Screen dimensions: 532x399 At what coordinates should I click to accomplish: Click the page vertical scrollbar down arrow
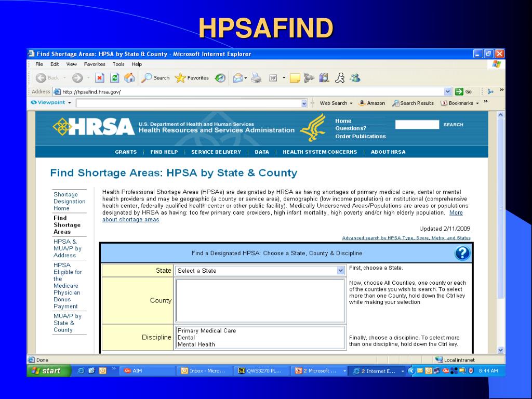point(500,350)
